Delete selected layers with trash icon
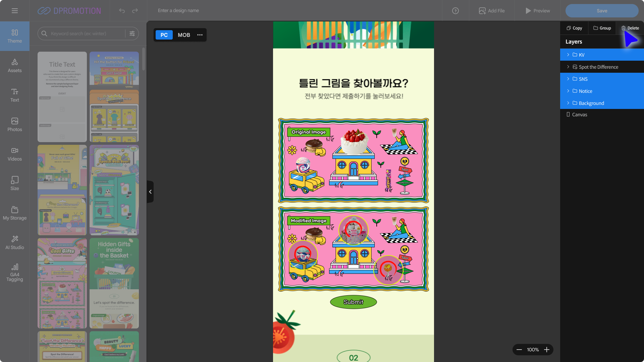 [x=630, y=28]
